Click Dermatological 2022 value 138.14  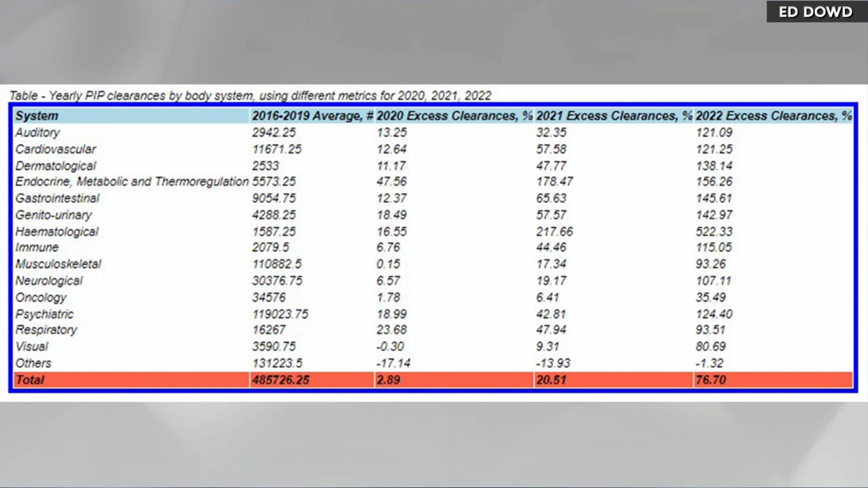point(714,166)
